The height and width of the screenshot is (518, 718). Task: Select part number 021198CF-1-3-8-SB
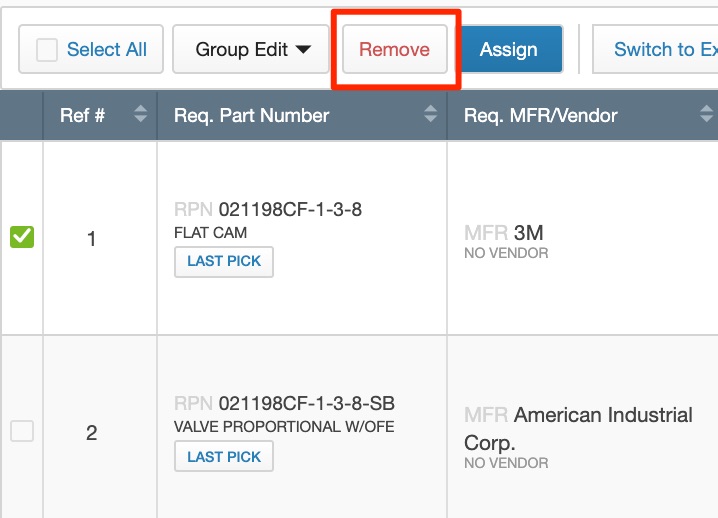pyautogui.click(x=306, y=404)
